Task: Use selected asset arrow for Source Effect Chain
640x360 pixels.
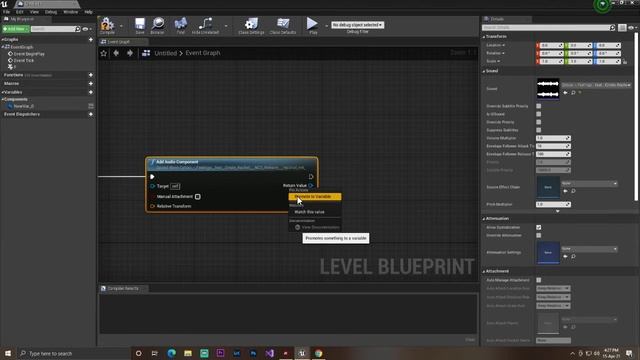Action: pyautogui.click(x=565, y=191)
